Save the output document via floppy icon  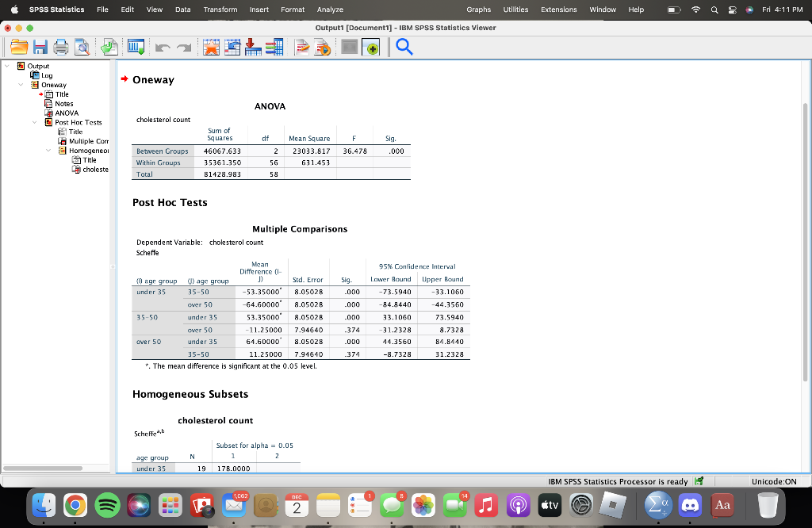[x=40, y=47]
